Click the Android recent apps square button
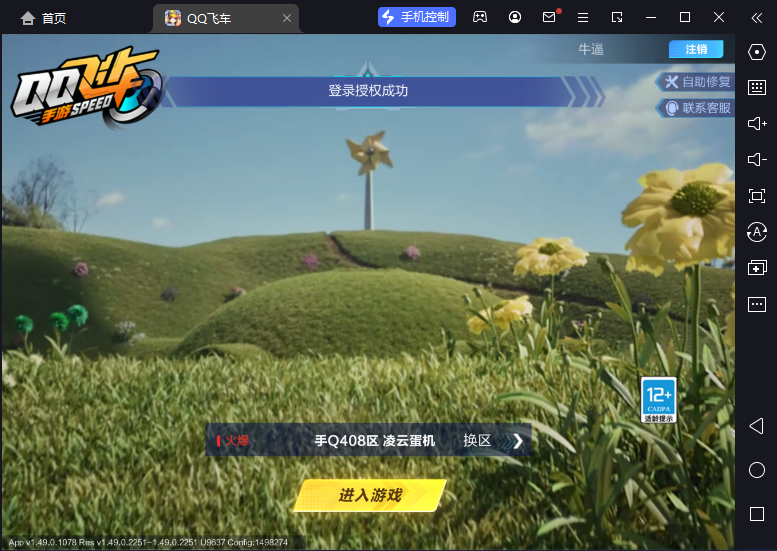 757,514
